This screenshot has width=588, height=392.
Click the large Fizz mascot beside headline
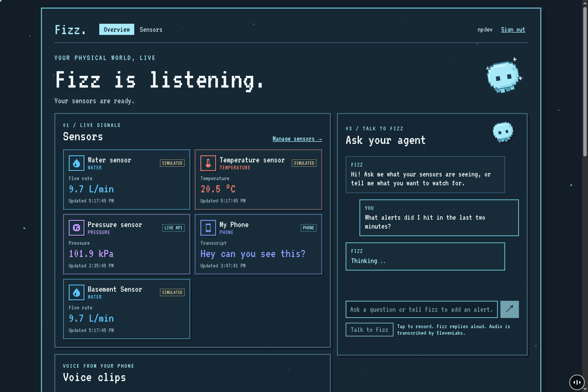pos(504,76)
